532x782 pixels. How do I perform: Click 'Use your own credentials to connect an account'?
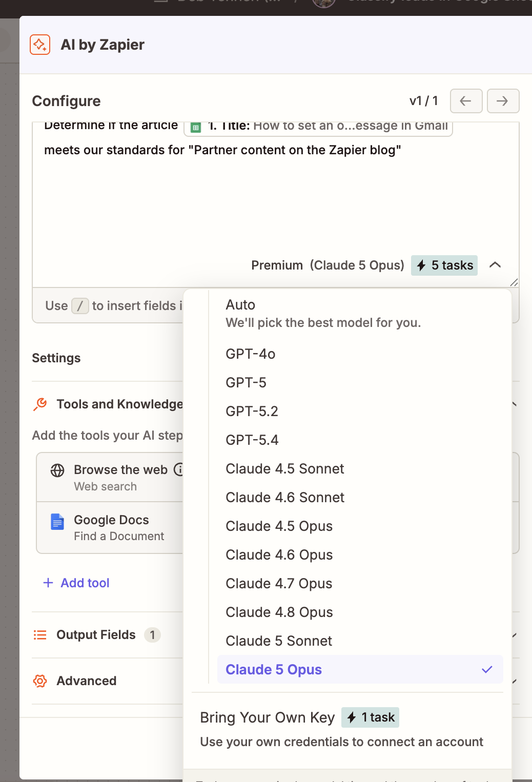click(342, 742)
